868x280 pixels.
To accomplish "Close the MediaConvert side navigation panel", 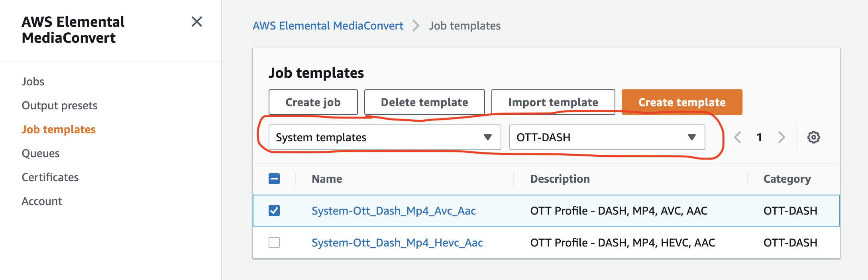I will coord(197,22).
